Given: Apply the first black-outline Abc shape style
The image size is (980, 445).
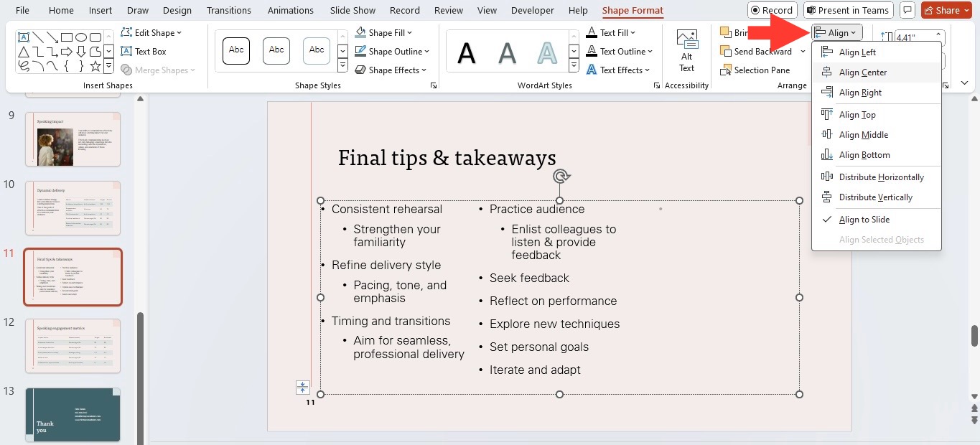Looking at the screenshot, I should tap(236, 50).
